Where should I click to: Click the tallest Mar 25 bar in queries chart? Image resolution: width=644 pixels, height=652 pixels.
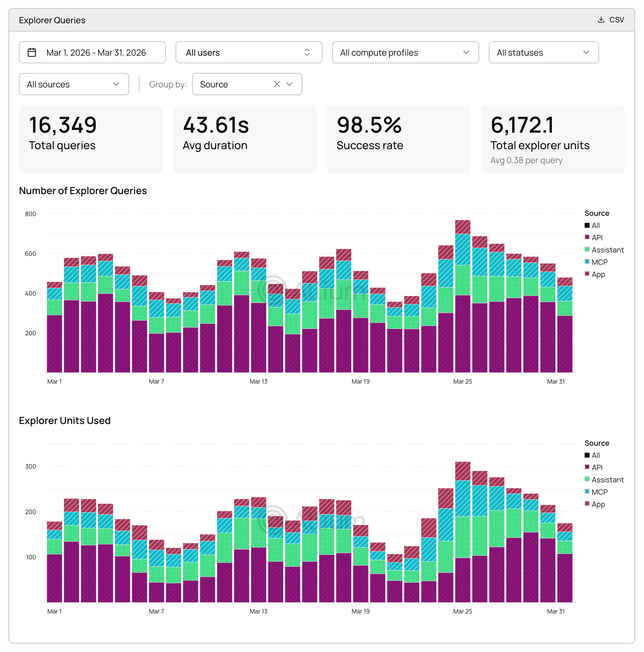462,304
